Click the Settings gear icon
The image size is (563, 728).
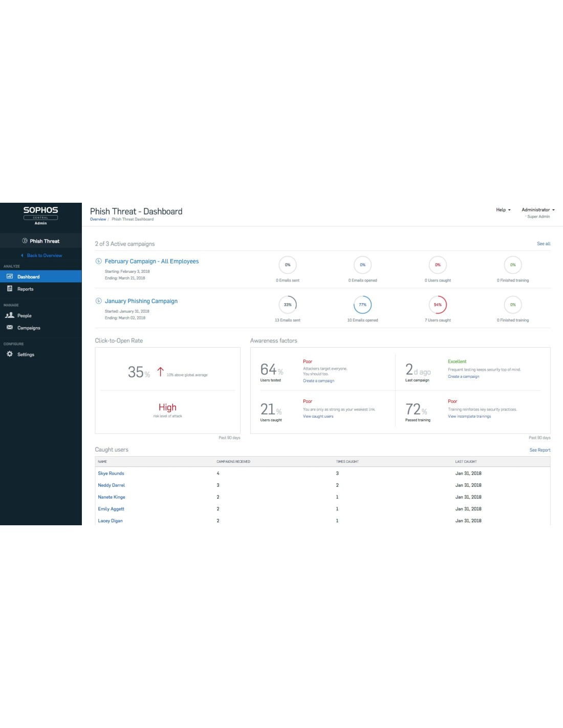[10, 354]
